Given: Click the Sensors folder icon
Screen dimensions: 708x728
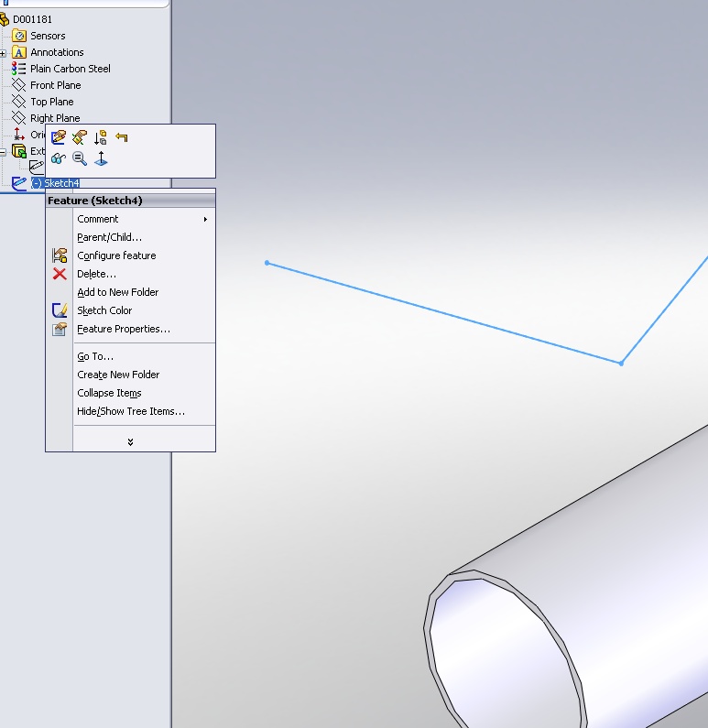Looking at the screenshot, I should 19,36.
